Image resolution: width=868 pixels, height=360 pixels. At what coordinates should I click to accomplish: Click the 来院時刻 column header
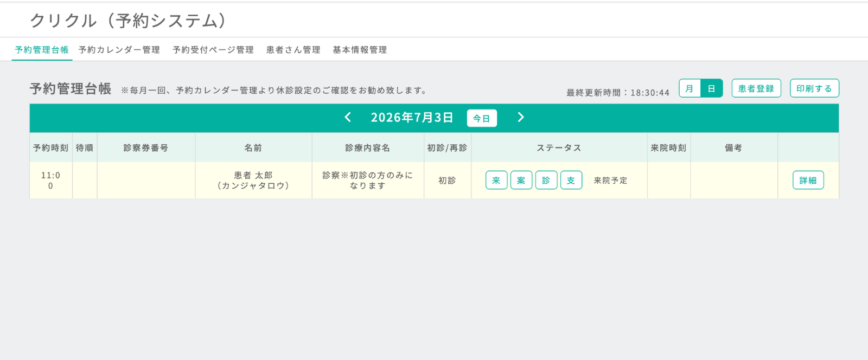[x=669, y=147]
